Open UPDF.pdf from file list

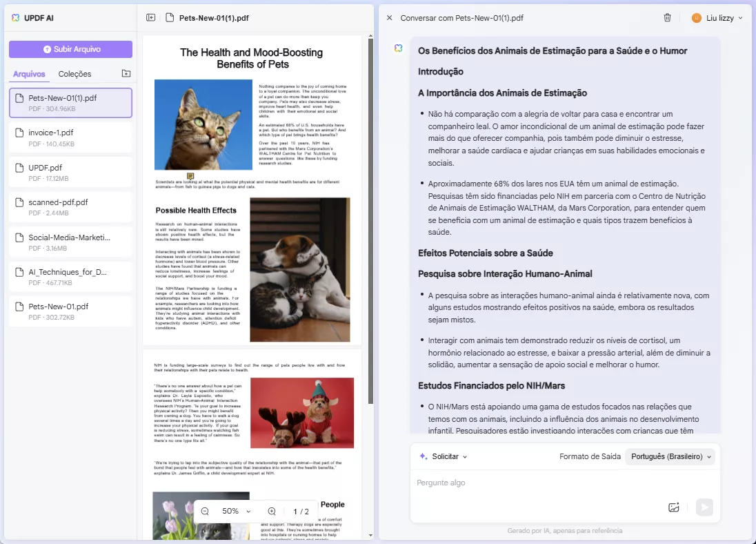[x=70, y=173]
